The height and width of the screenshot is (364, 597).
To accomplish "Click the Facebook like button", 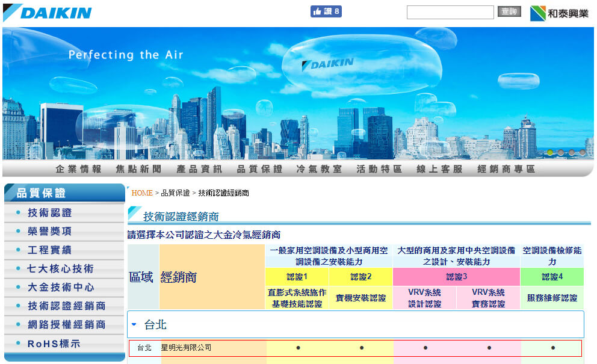I will [326, 11].
